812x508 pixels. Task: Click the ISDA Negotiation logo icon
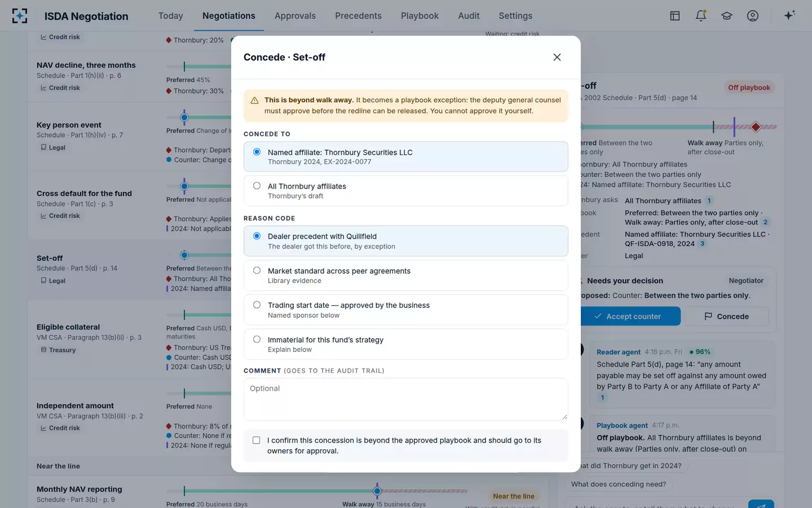(x=20, y=16)
